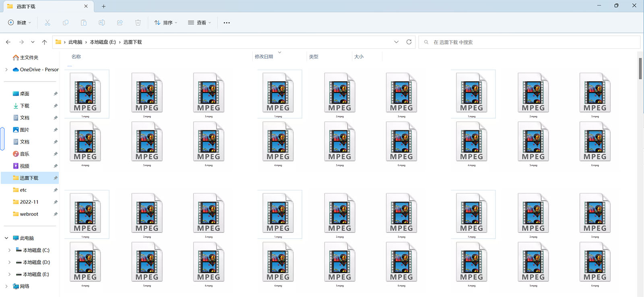Click the Share icon in toolbar
This screenshot has height=297, width=644.
click(x=120, y=23)
